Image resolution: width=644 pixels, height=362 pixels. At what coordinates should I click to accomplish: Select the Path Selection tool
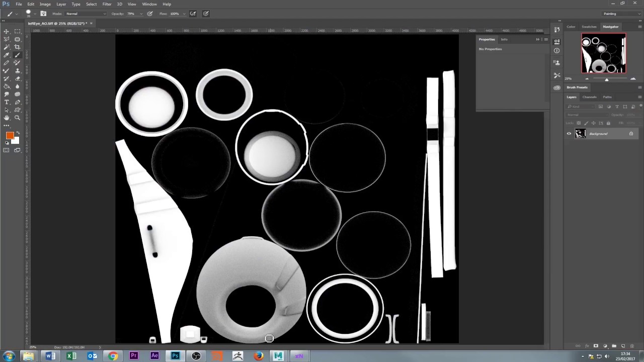(7, 110)
